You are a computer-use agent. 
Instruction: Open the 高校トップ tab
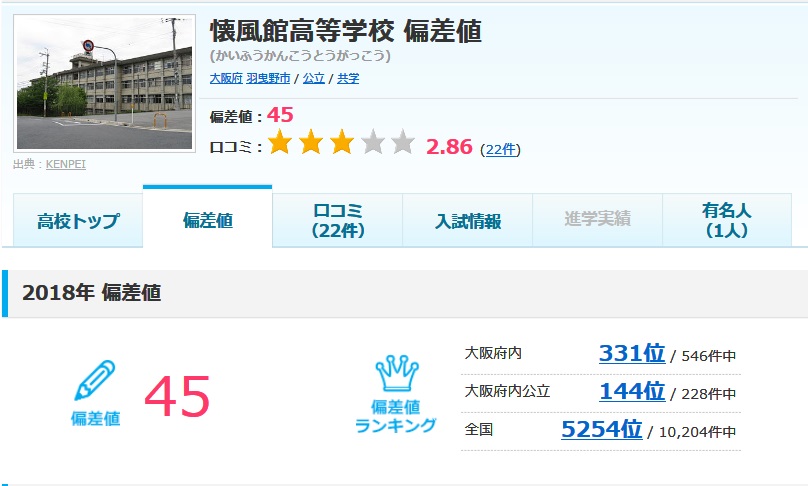click(x=78, y=221)
